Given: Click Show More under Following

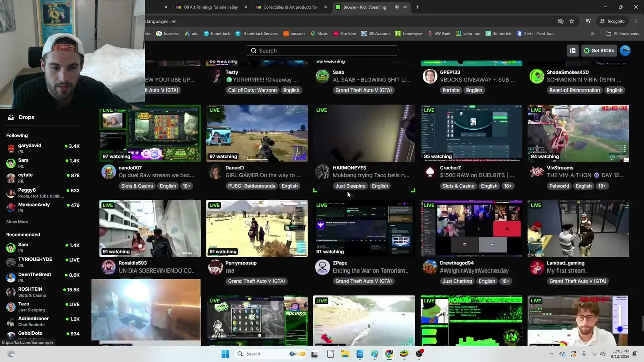Looking at the screenshot, I should pyautogui.click(x=17, y=222).
